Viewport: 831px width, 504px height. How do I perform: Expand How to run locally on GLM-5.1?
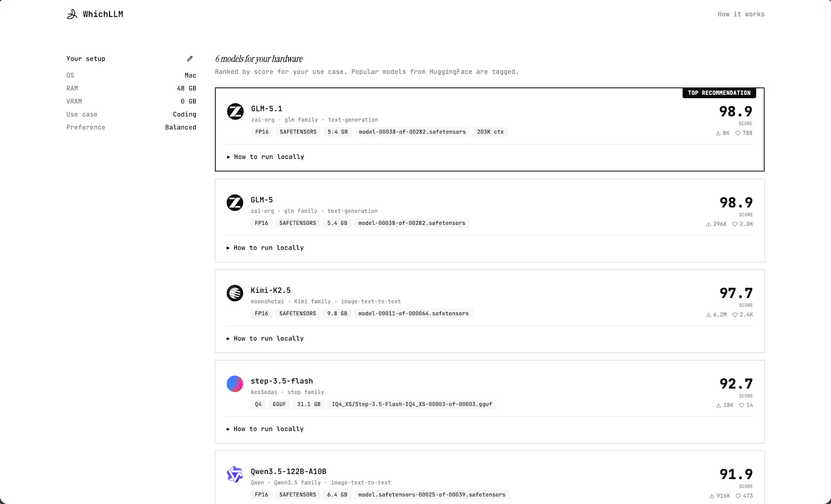point(265,156)
